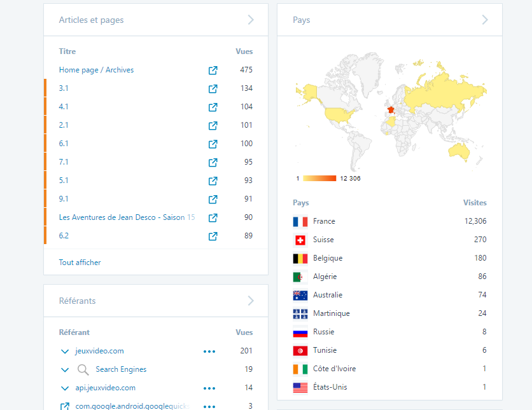The width and height of the screenshot is (532, 410).
Task: Click the Tout afficher link
Action: click(x=80, y=263)
